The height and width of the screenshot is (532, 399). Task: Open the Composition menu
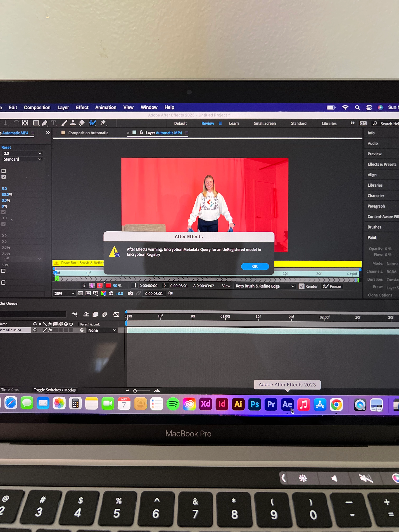(37, 108)
